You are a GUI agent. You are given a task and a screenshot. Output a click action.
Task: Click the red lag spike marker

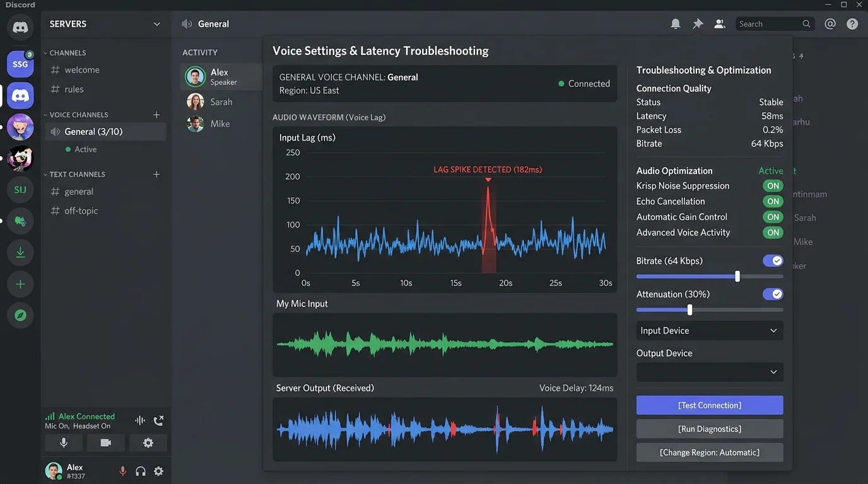click(488, 180)
